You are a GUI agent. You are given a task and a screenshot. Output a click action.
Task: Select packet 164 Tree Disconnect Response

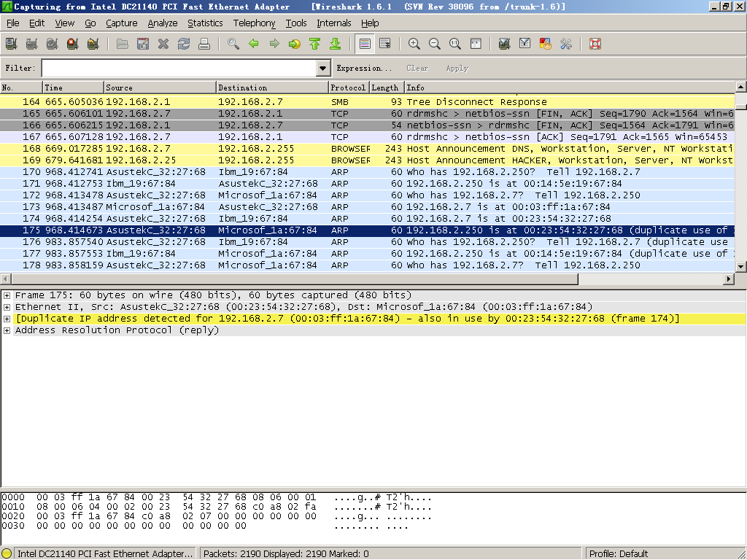(368, 102)
